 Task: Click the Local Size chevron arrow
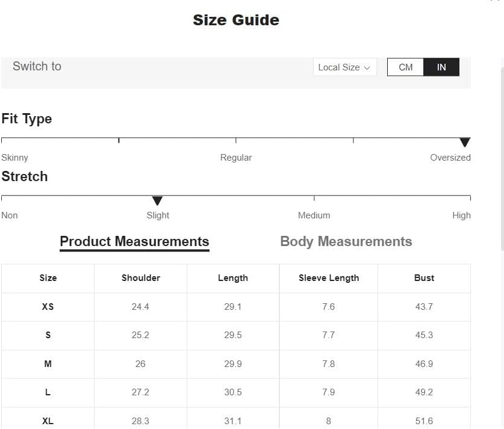click(x=367, y=68)
